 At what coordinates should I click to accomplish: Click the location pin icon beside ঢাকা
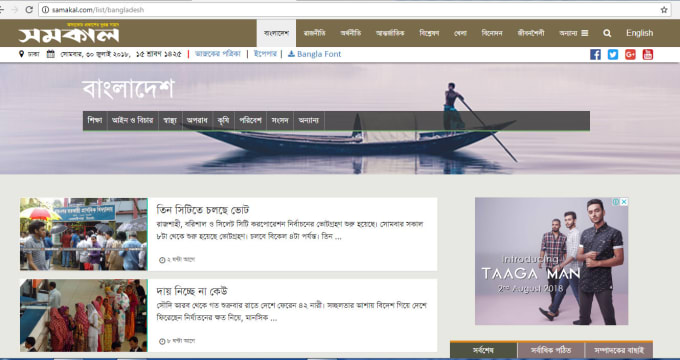(21, 54)
